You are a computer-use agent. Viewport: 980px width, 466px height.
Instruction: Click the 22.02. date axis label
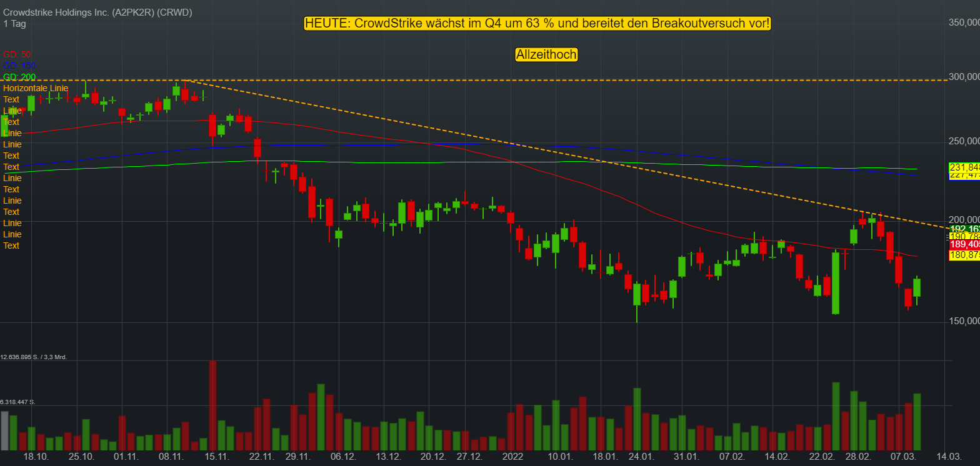(x=821, y=457)
